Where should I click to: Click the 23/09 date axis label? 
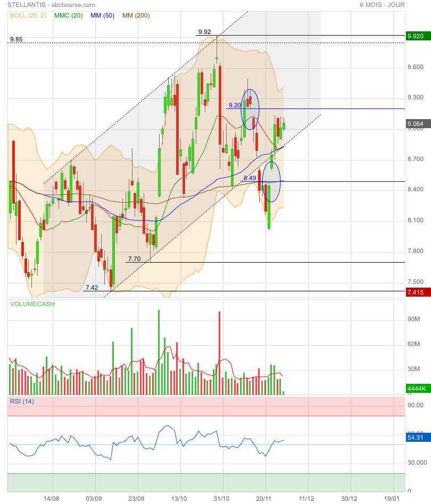136,499
